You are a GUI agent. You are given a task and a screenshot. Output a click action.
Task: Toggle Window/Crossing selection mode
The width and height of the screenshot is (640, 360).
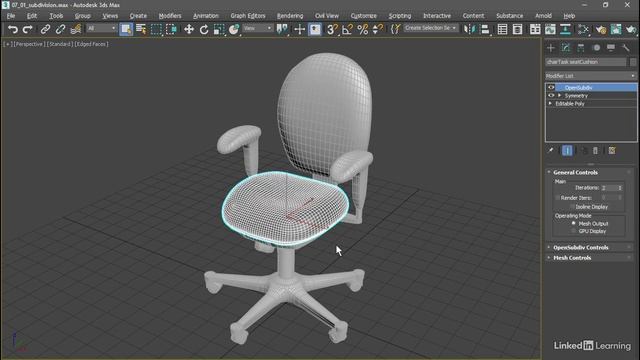(x=171, y=29)
